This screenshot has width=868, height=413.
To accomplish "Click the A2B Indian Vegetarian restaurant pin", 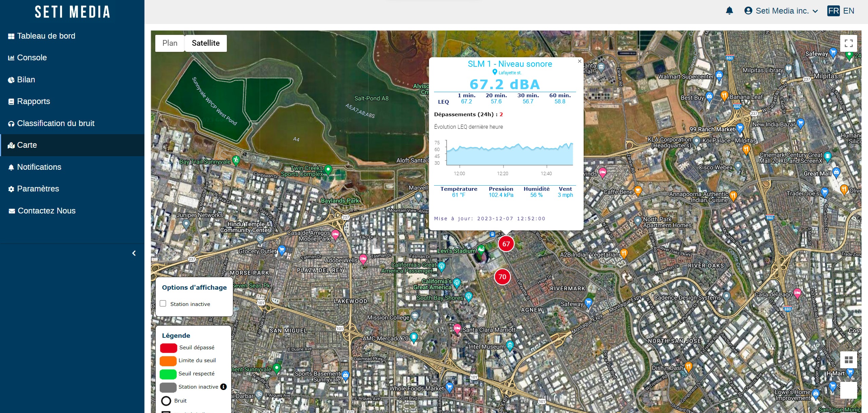I will pyautogui.click(x=624, y=253).
